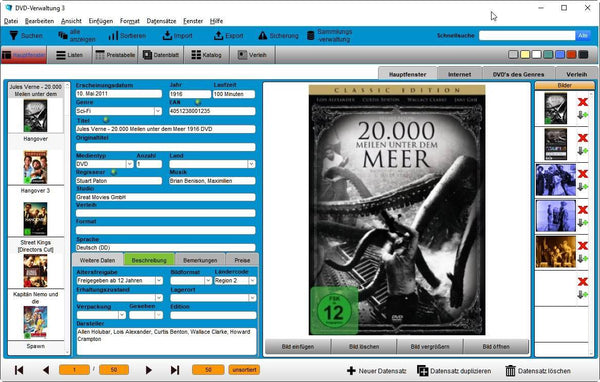The width and height of the screenshot is (600, 382).
Task: Click Neuer Datensatz button
Action: (x=377, y=371)
